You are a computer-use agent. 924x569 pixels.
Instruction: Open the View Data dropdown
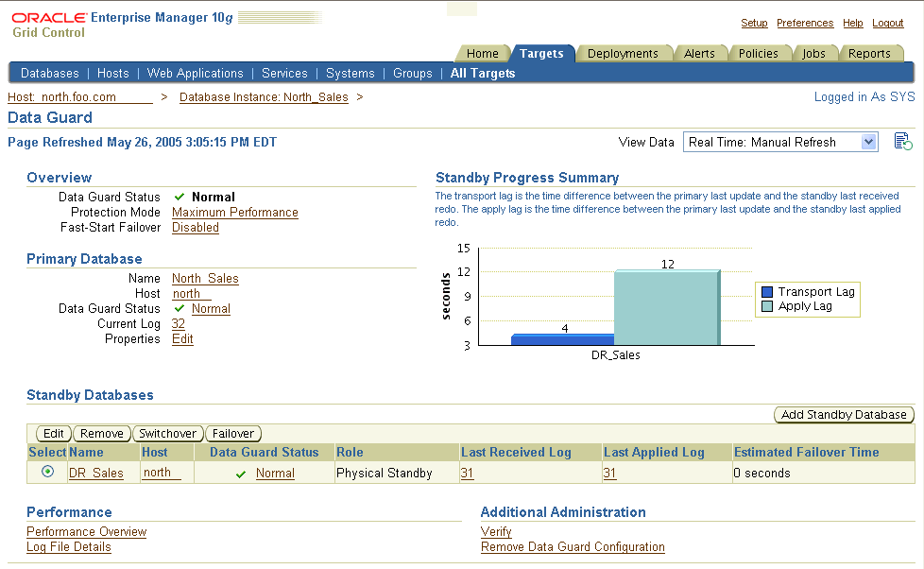pyautogui.click(x=780, y=142)
